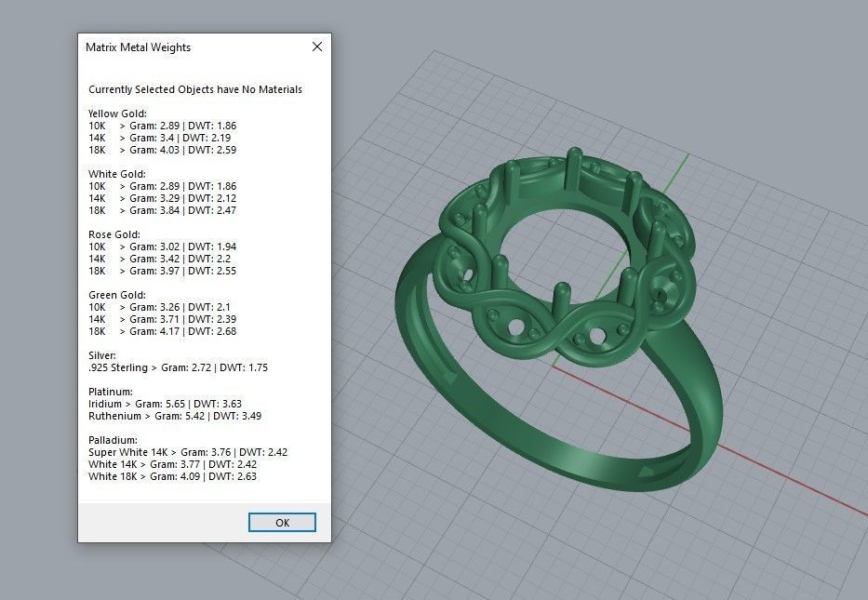Select .925 Sterling Gram 2.72 line
The height and width of the screenshot is (600, 868).
178,367
